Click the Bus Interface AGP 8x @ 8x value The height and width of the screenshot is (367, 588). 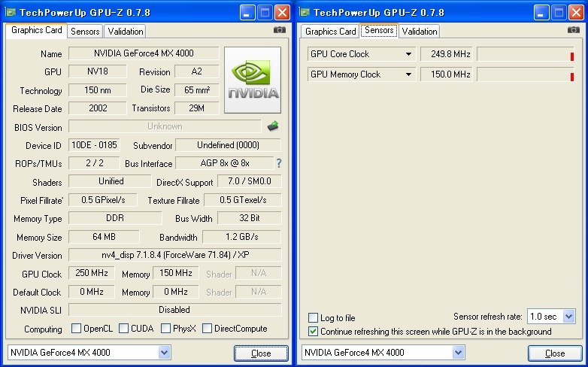click(x=225, y=163)
